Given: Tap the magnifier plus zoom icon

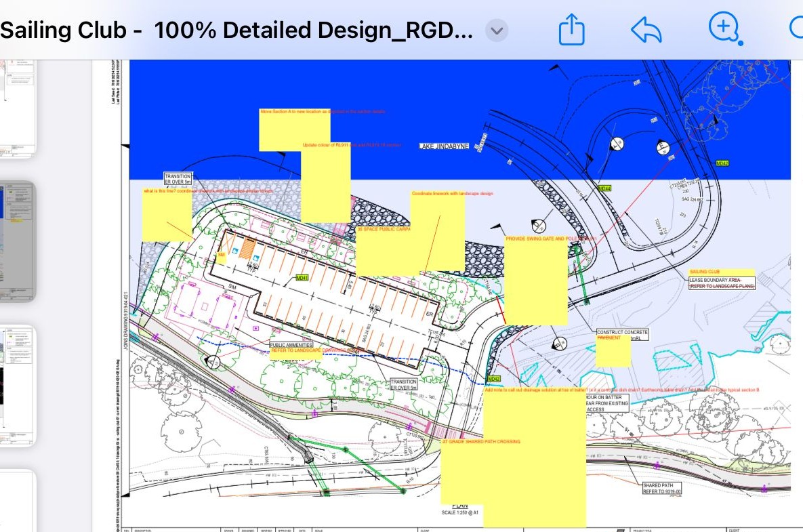Looking at the screenshot, I should coord(723,28).
